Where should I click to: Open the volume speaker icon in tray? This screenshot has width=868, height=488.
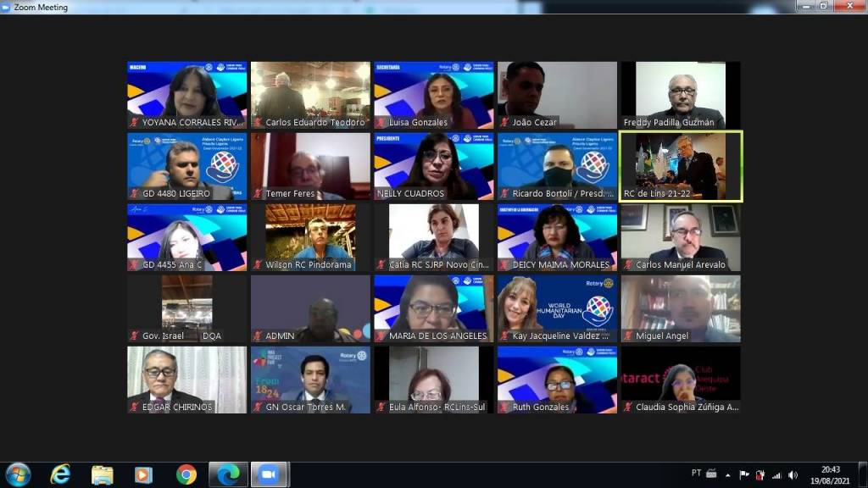coord(793,475)
